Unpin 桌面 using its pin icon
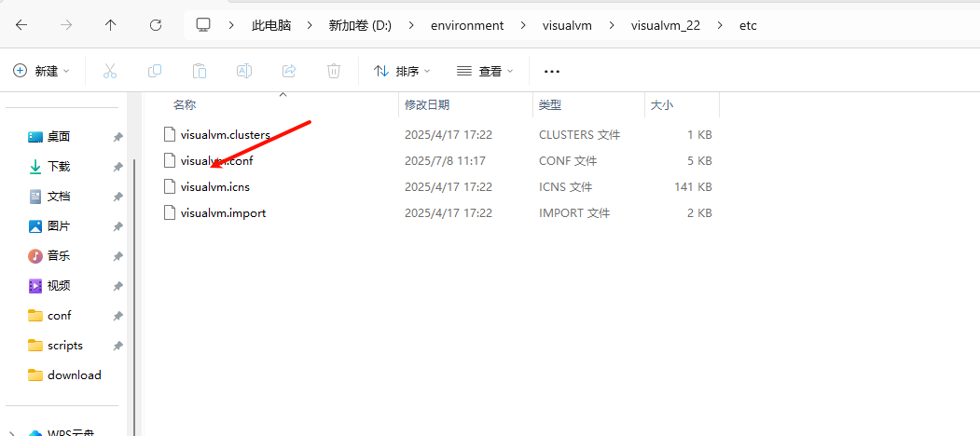Screen dimensions: 980x436 coord(117,138)
